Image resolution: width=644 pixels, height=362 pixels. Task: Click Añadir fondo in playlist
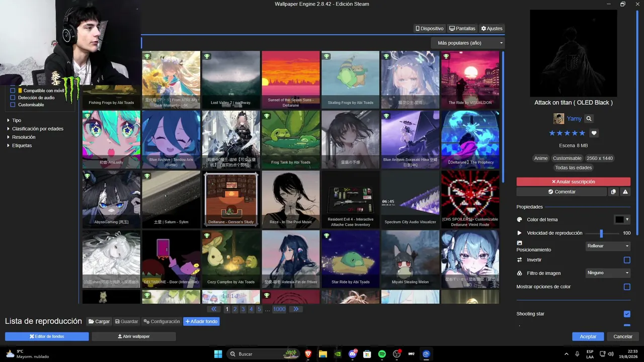click(201, 321)
